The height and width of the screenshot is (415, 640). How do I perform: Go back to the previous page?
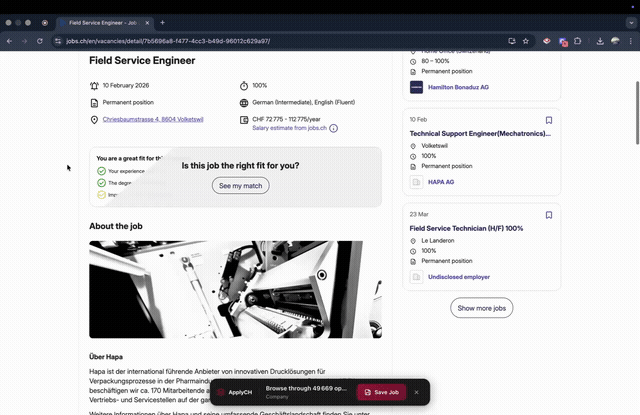click(10, 41)
